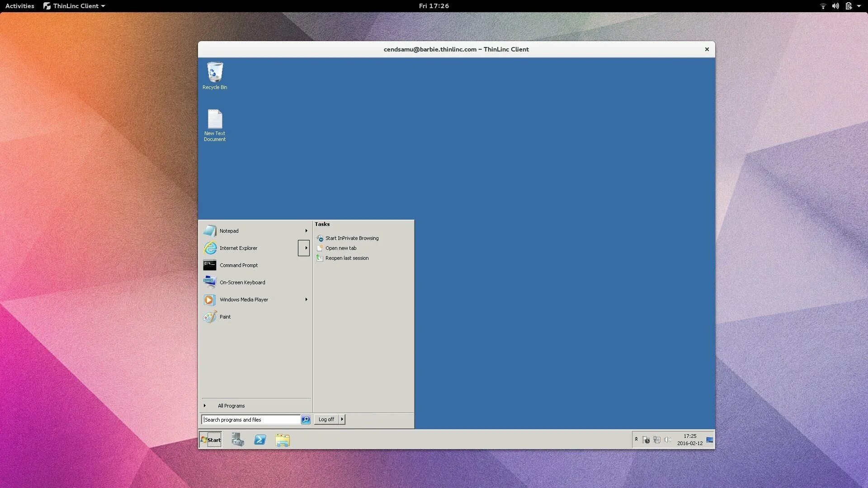Open the Log off options arrow
This screenshot has width=868, height=488.
[342, 419]
